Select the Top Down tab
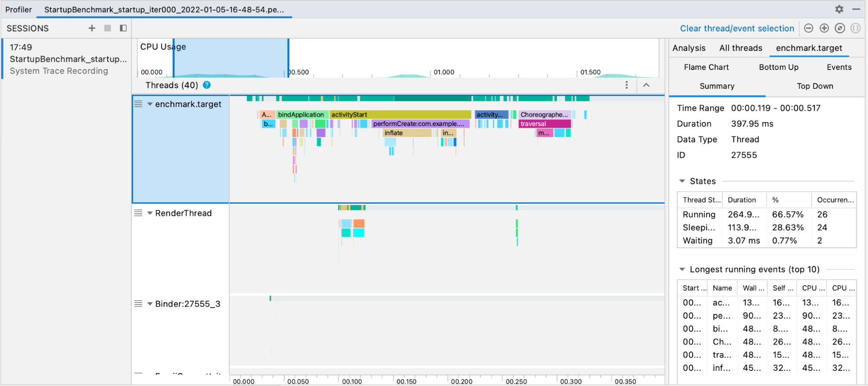Viewport: 868px width, 386px height. coord(815,86)
